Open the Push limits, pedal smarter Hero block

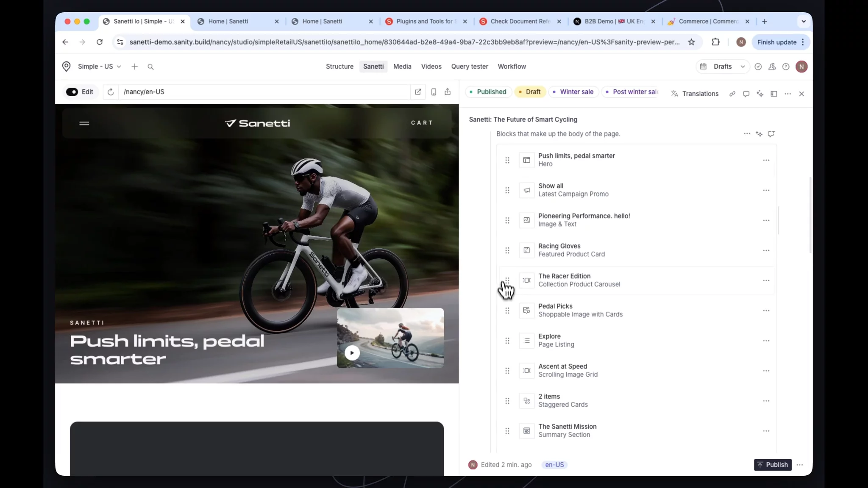[636, 160]
